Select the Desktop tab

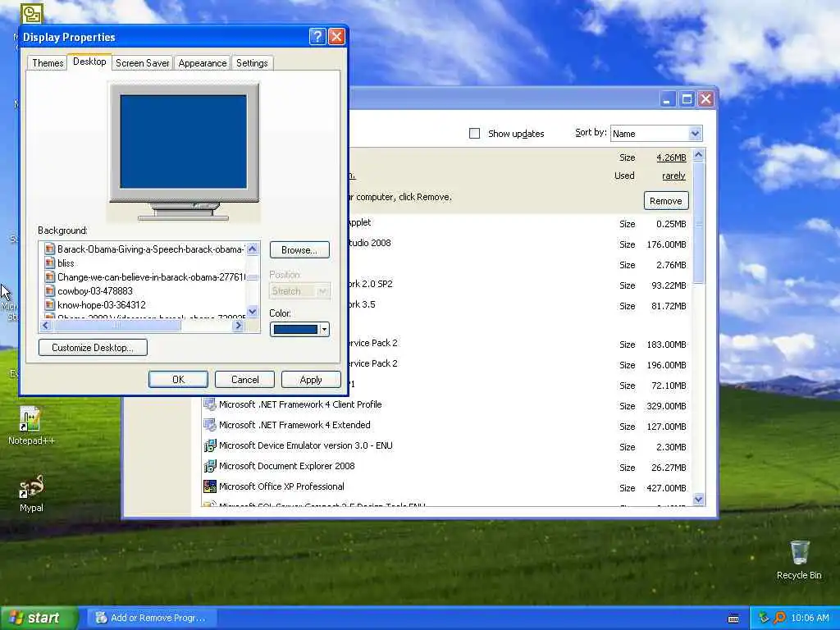89,62
